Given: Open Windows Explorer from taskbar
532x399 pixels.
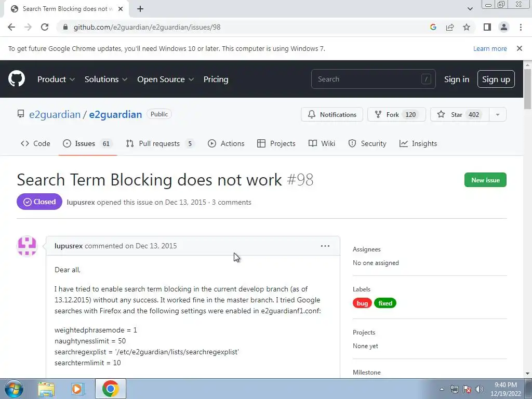Looking at the screenshot, I should [46, 389].
